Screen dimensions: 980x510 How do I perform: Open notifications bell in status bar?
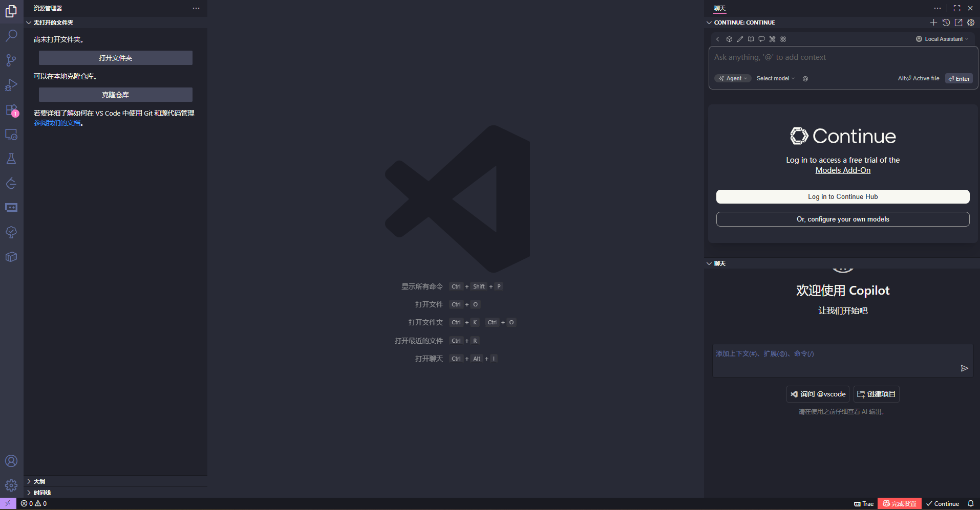[971, 504]
